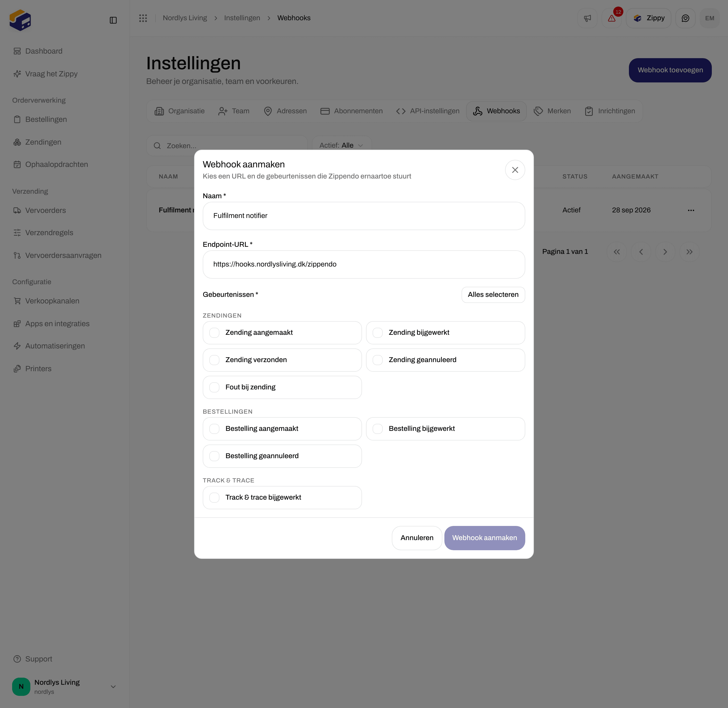Check the Track & trace bijgewerkt event
The image size is (728, 708).
click(215, 498)
